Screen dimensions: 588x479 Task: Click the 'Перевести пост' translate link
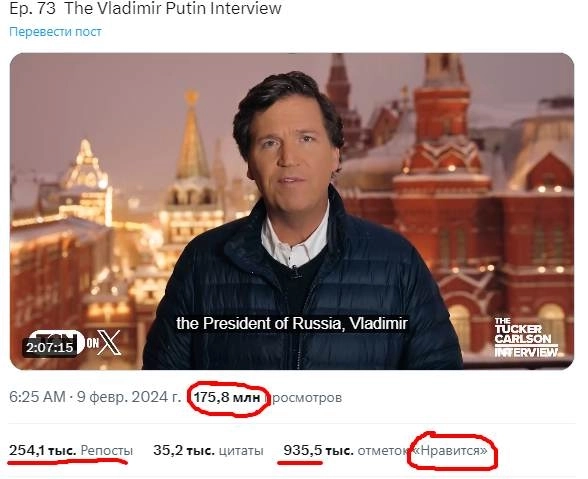click(x=55, y=32)
